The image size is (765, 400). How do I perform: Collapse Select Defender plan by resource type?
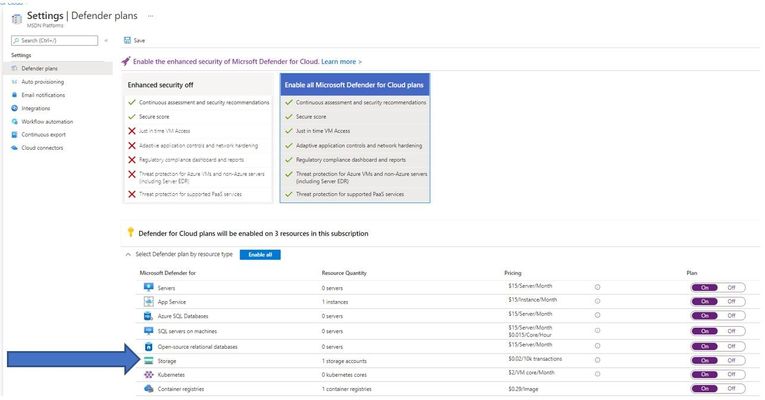coord(128,255)
